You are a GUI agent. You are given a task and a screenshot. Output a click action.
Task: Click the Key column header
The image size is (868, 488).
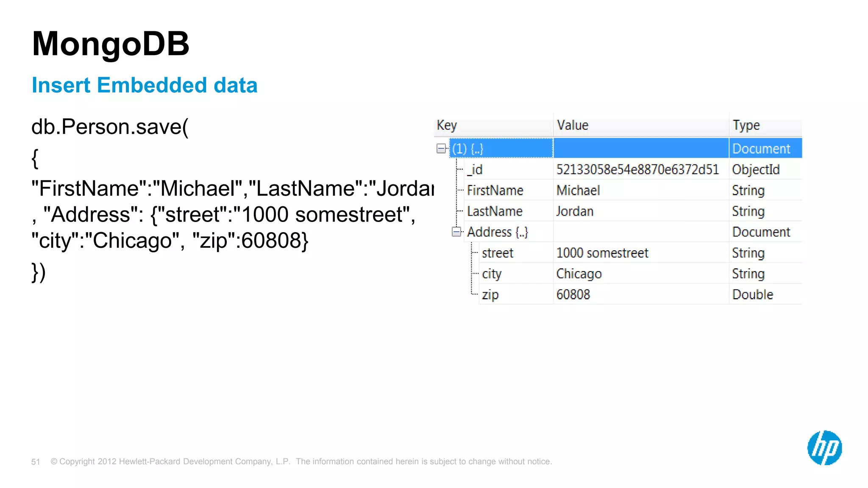[493, 125]
